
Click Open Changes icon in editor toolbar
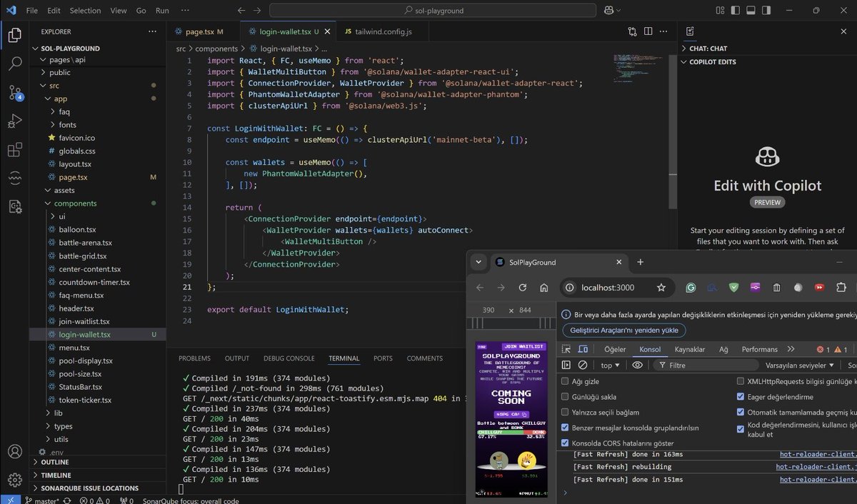[x=633, y=32]
